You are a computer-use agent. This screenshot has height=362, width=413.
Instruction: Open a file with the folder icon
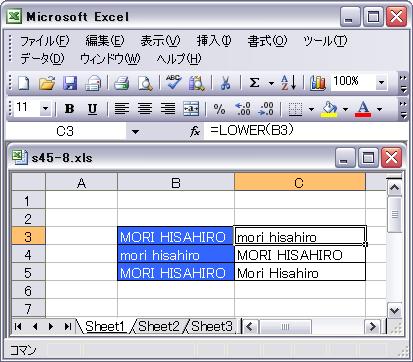pos(46,83)
